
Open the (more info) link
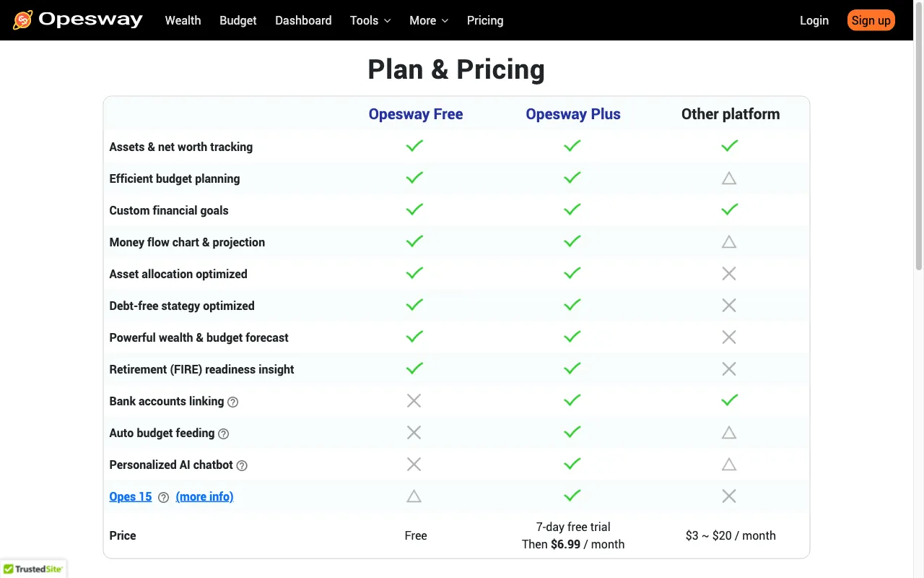point(204,496)
